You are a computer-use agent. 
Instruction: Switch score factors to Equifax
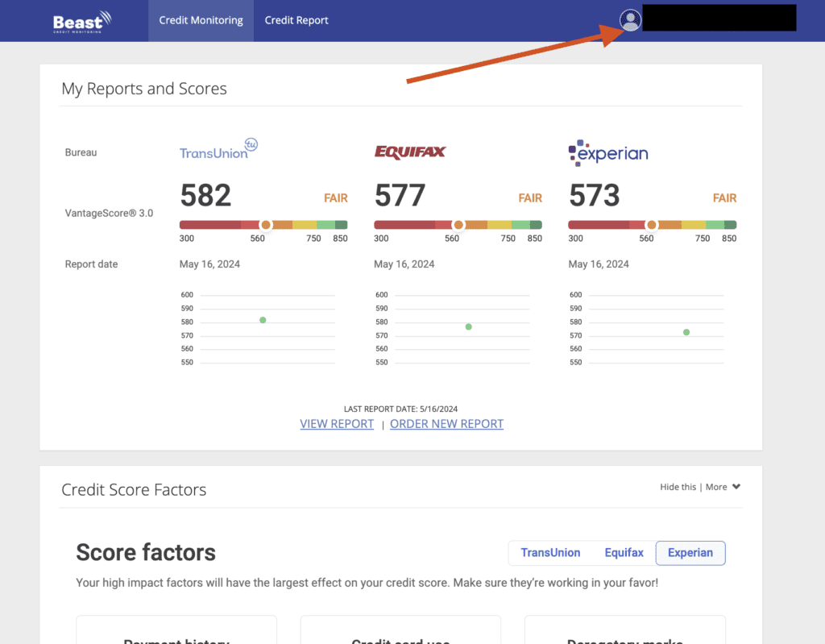coord(624,553)
